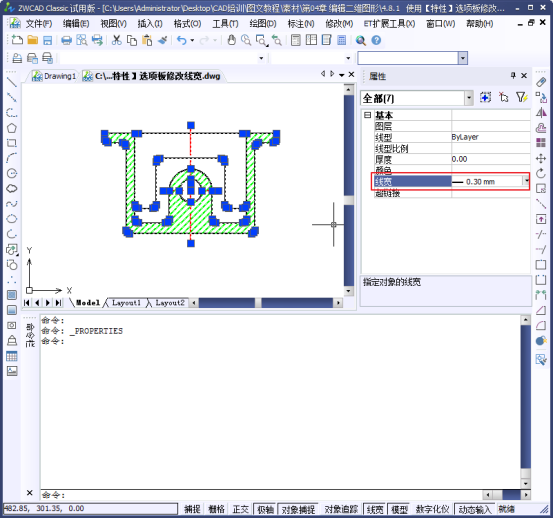The image size is (554, 519).
Task: Select the Erase tool icon
Action: pyautogui.click(x=541, y=82)
